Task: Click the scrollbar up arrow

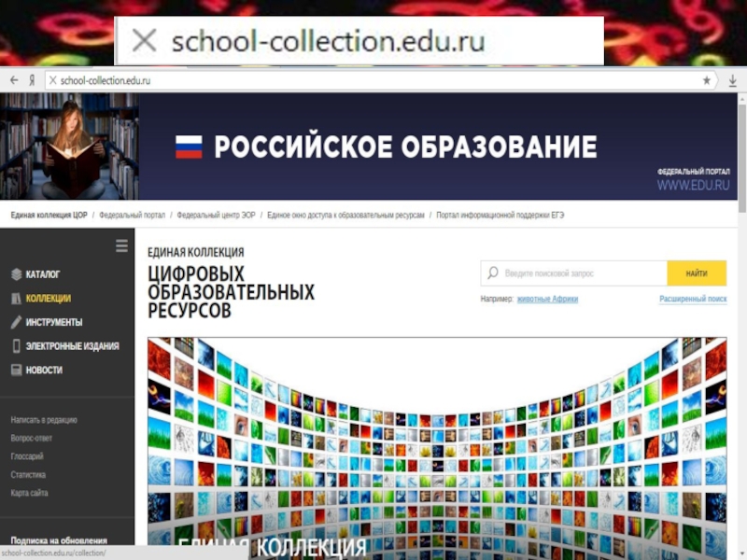Action: (742, 98)
